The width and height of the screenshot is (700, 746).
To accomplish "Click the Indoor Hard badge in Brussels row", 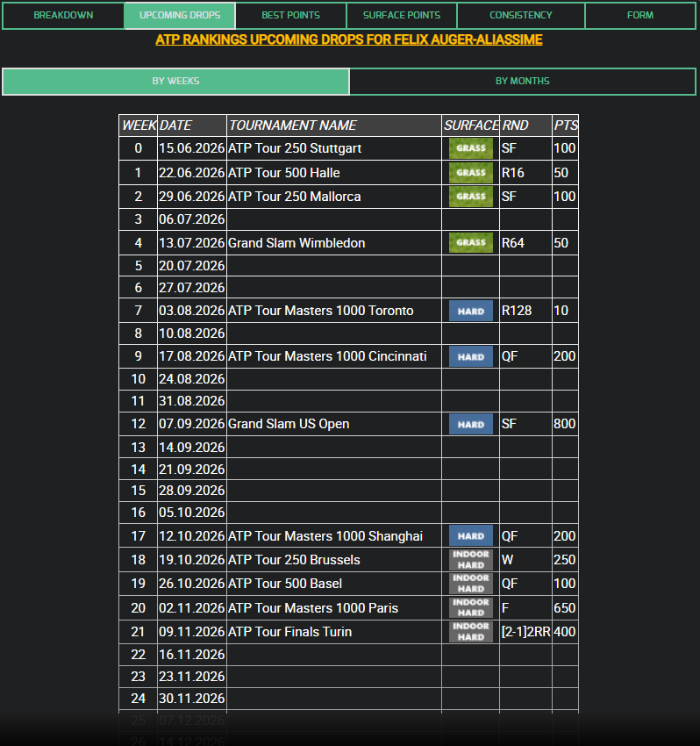I will click(471, 560).
